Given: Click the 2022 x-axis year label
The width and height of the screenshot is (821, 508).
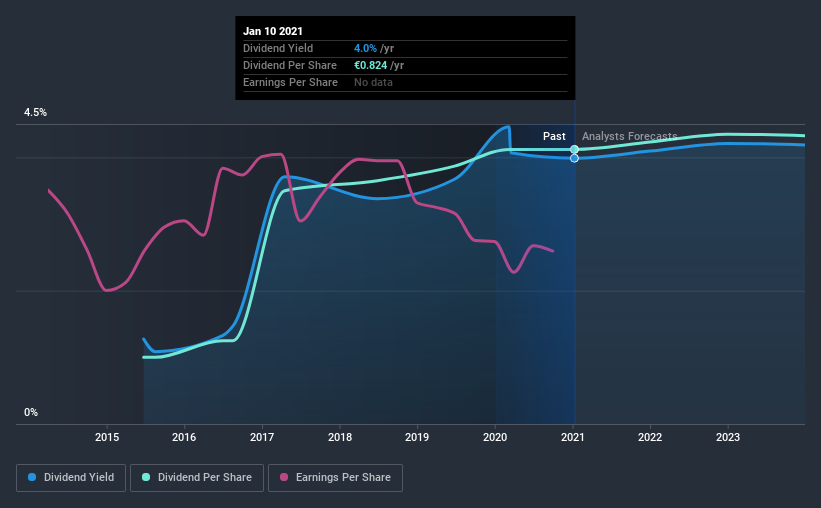Looking at the screenshot, I should pyautogui.click(x=650, y=437).
